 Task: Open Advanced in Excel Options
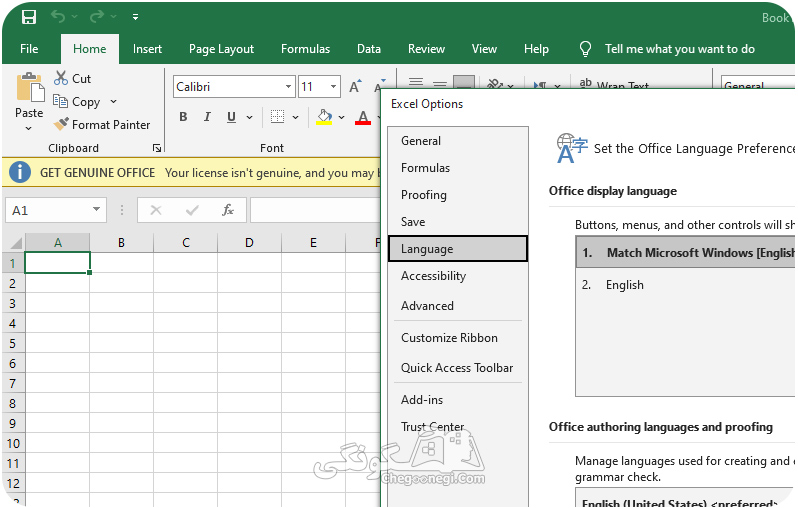tap(458, 306)
